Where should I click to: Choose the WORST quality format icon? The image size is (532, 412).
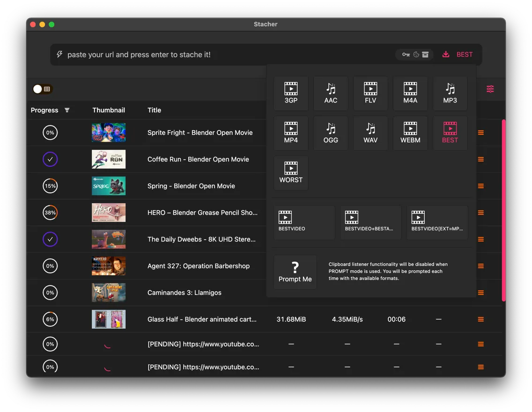click(x=291, y=173)
